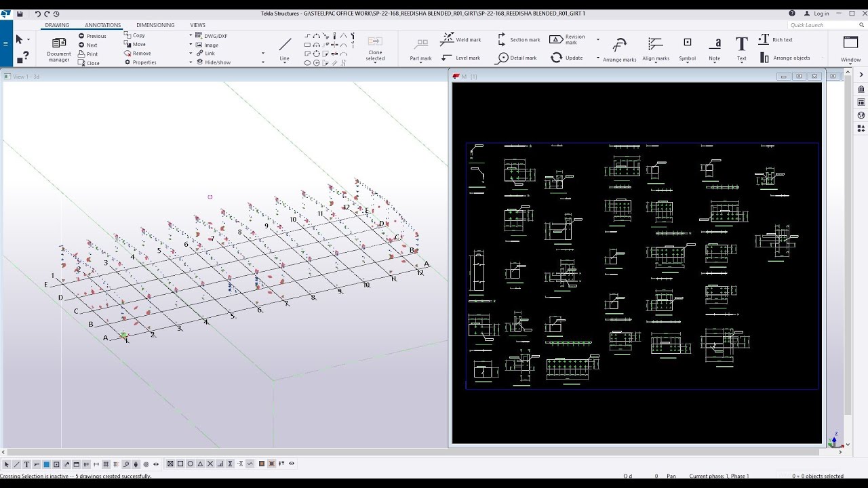Go to Next drawing
Image resolution: width=868 pixels, height=488 pixels.
tap(88, 45)
